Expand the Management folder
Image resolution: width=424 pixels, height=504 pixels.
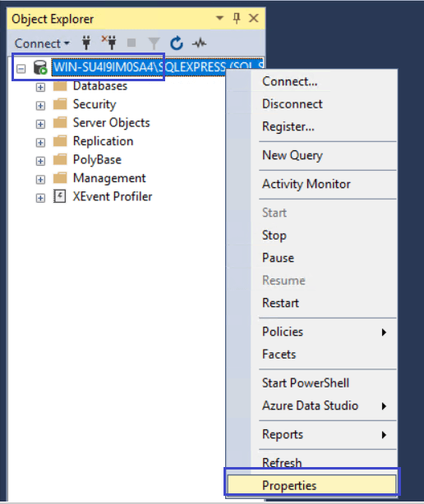[40, 180]
